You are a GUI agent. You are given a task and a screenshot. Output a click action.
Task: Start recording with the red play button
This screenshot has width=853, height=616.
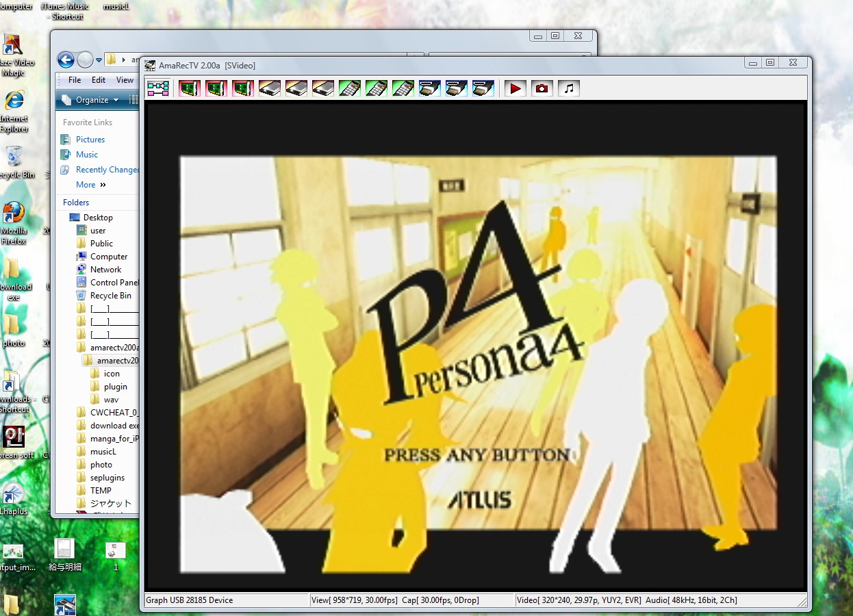click(515, 88)
